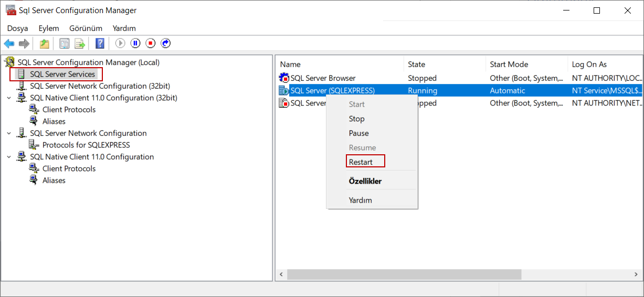The height and width of the screenshot is (297, 644).
Task: Select Client Protocols under the 32bit client
Action: [69, 110]
